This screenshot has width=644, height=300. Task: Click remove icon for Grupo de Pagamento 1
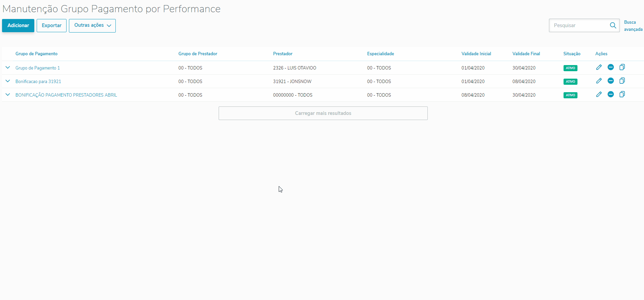610,67
